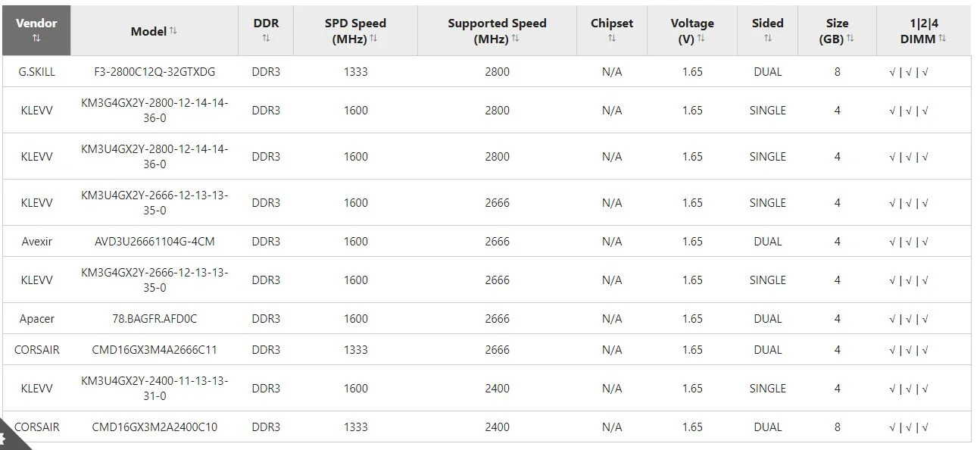Select model CMD16GX3M4A2666C11
The height and width of the screenshot is (450, 980).
[x=154, y=350]
